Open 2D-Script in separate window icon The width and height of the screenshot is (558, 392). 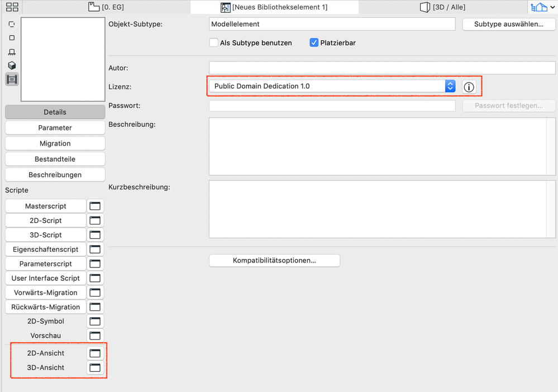[x=95, y=221]
